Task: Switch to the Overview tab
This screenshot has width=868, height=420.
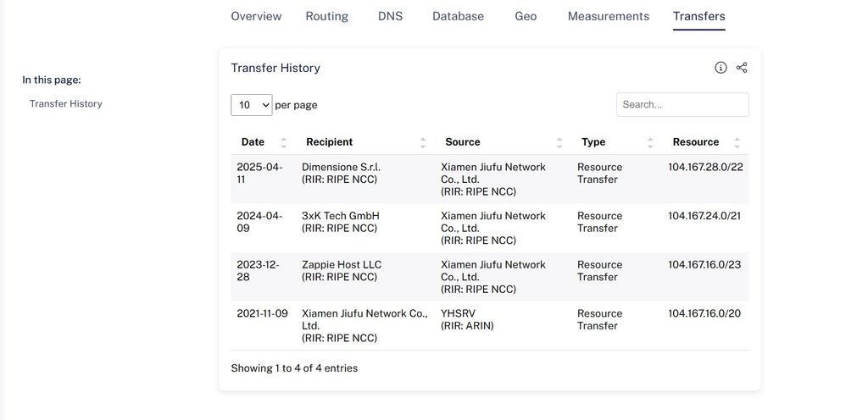Action: (256, 16)
